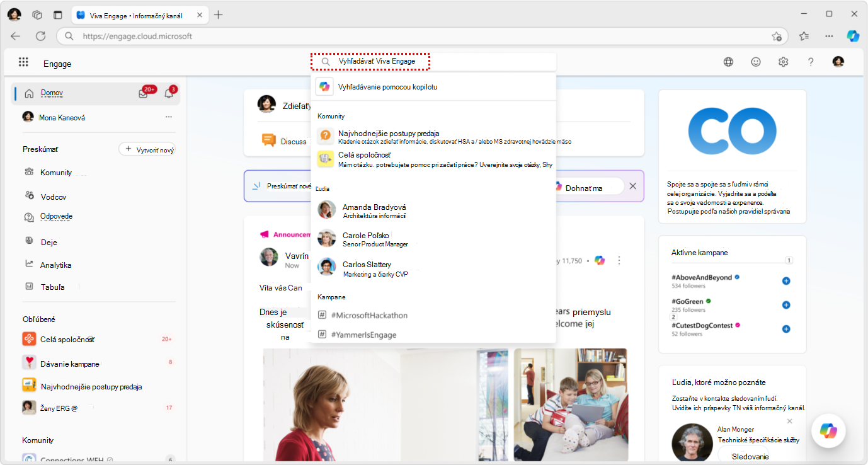The height and width of the screenshot is (465, 868).
Task: Open the inbox icon with 20+ badge
Action: point(144,93)
